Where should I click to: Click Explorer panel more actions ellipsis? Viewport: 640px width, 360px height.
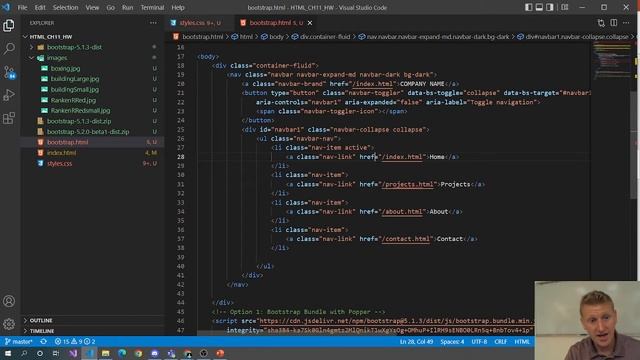153,23
